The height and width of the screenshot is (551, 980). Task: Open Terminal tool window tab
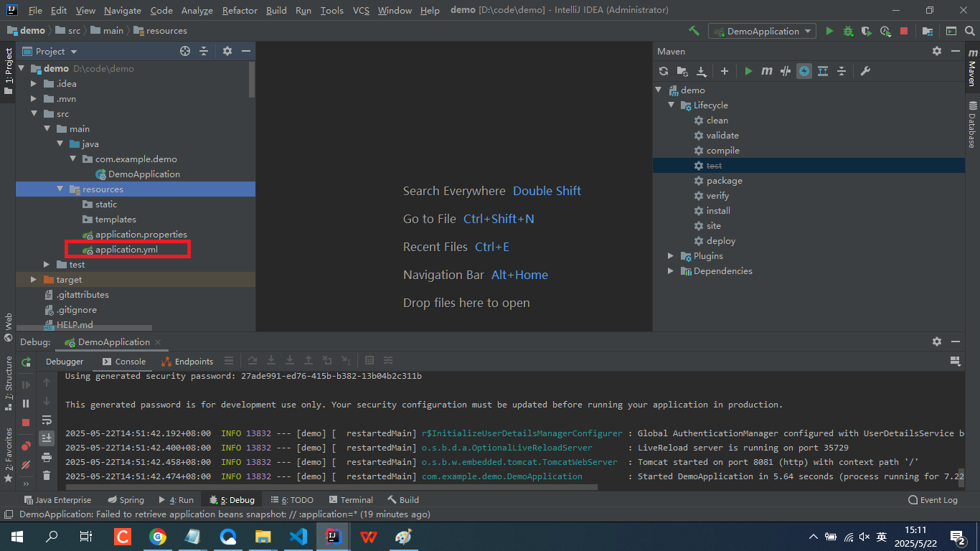[x=351, y=500]
